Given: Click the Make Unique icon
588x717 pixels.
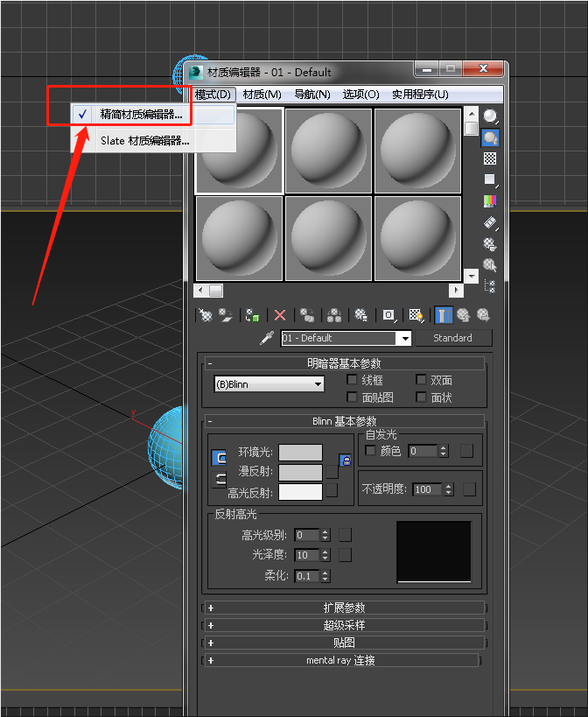Looking at the screenshot, I should coord(334,315).
